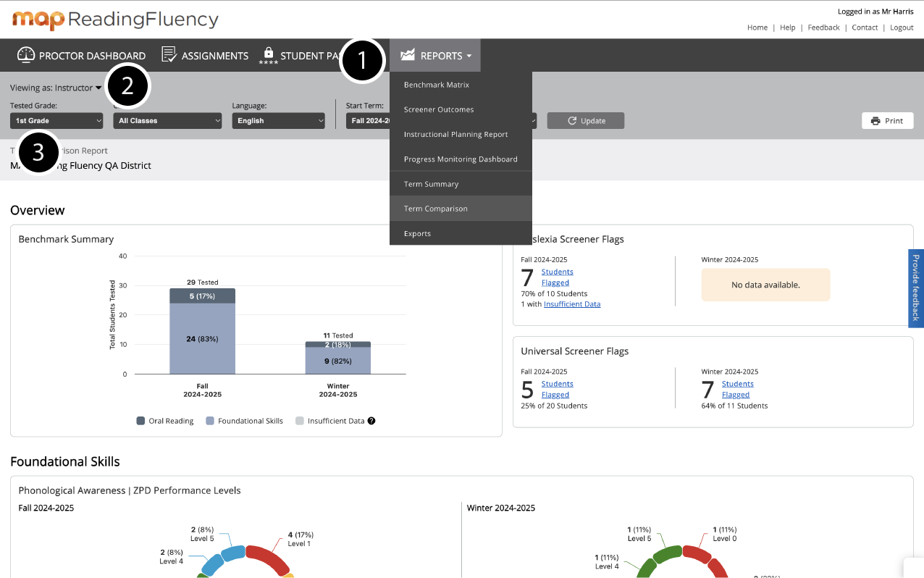Open the Tested Grade dropdown

56,121
